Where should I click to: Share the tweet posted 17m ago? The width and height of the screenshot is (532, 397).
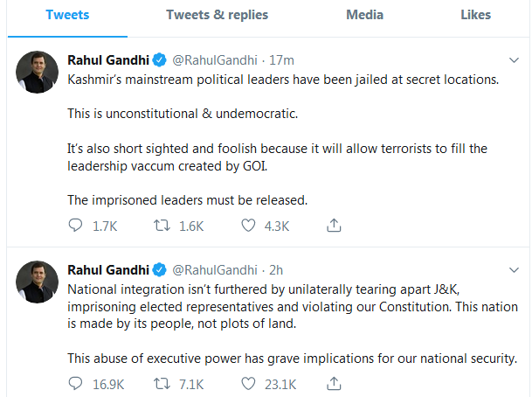click(333, 226)
